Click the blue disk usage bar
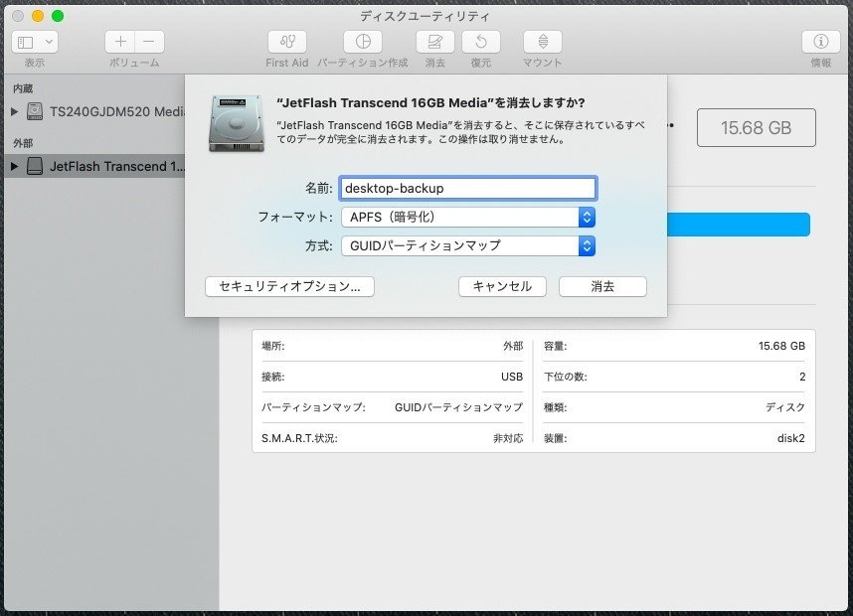 (739, 225)
